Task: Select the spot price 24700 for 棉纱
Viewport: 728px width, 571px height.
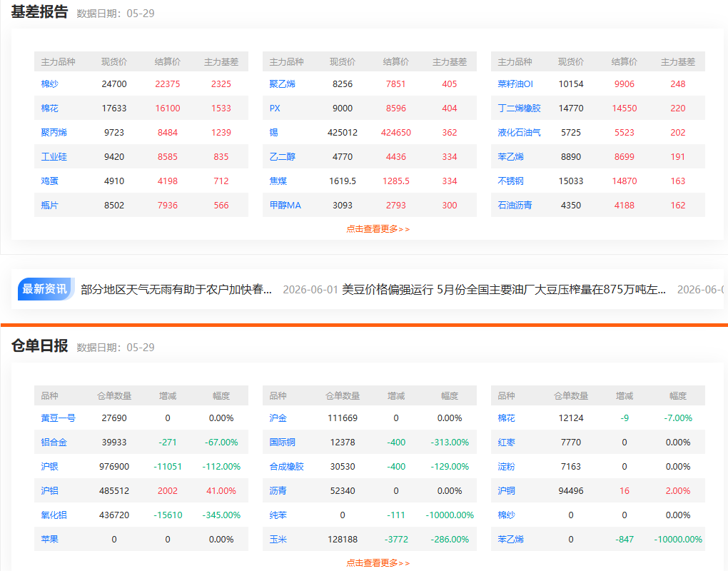Action: 114,84
